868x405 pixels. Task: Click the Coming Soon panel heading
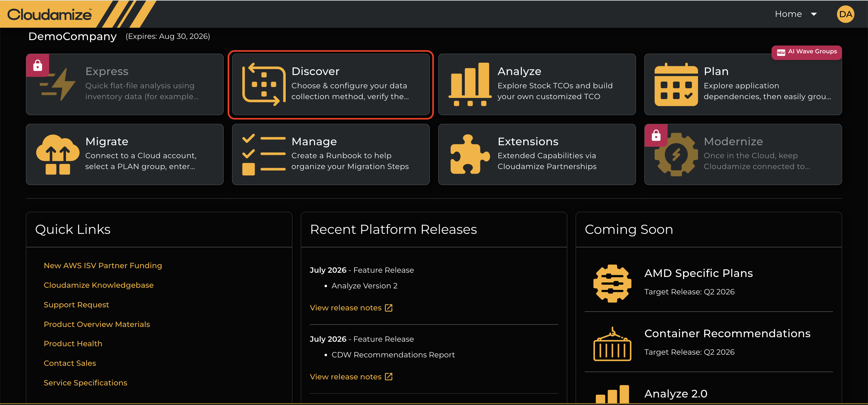[629, 229]
